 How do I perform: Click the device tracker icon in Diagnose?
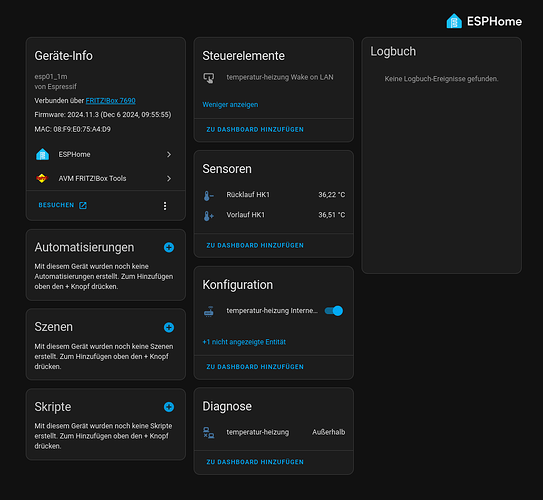[x=208, y=432]
